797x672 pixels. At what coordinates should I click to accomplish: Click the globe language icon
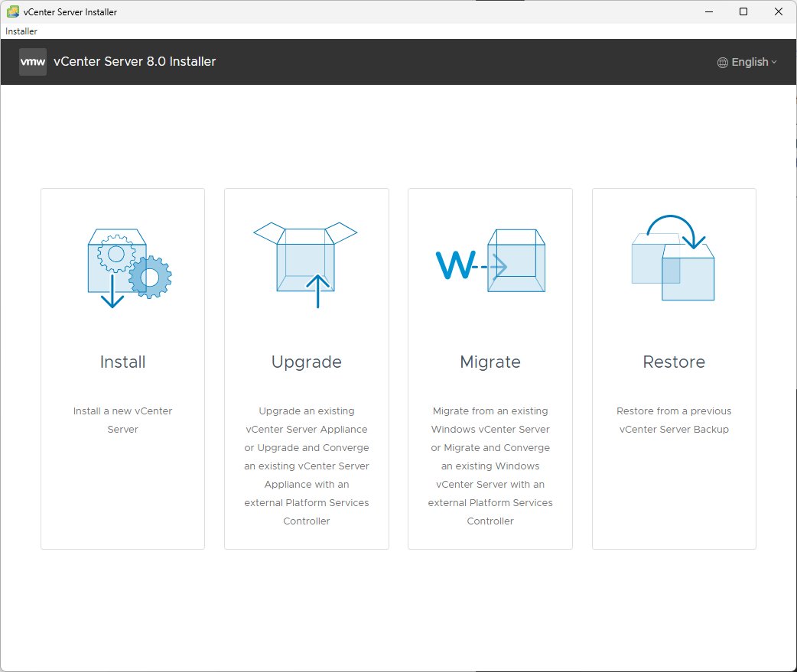[x=722, y=63]
